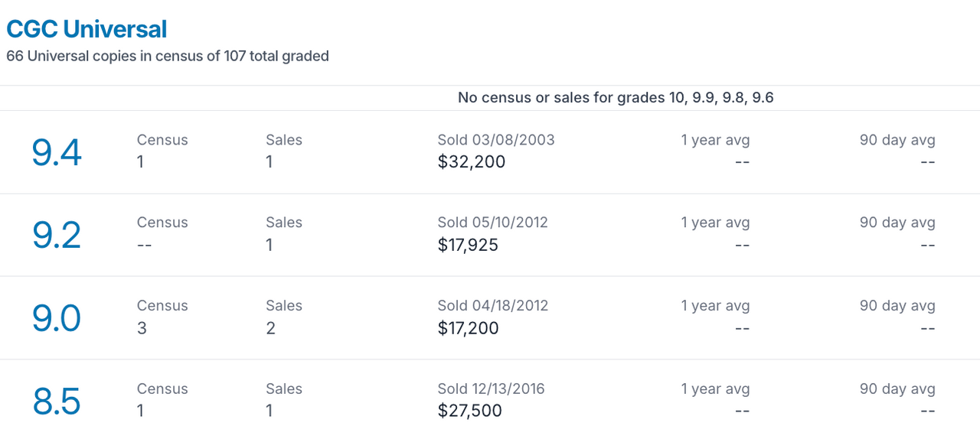Click the 1 year avg in 9.2 row

pyautogui.click(x=715, y=223)
